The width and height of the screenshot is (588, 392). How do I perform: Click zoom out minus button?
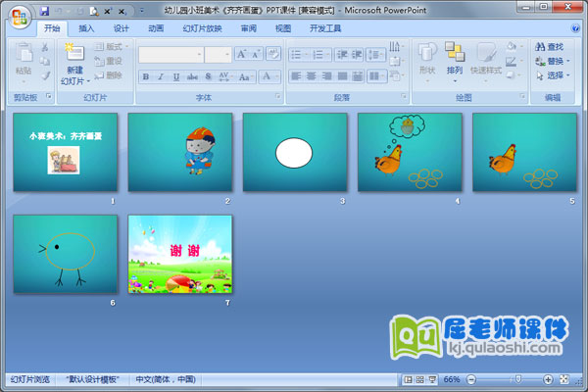471,379
